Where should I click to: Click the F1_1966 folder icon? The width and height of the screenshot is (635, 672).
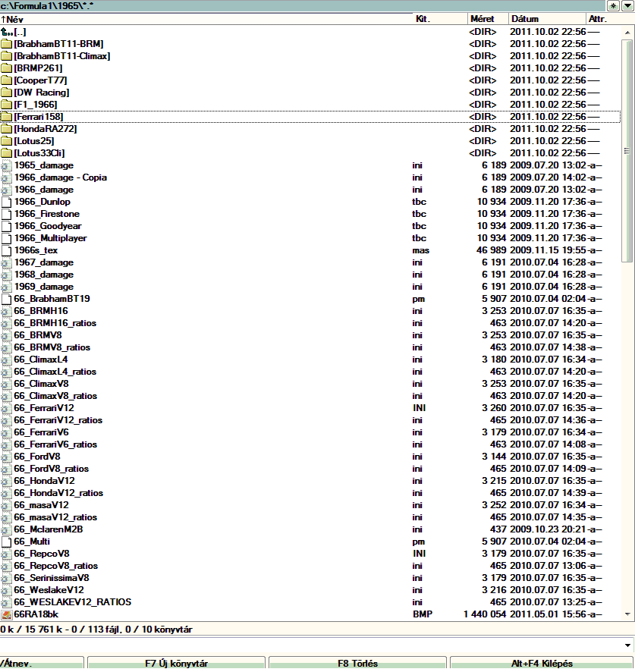(x=6, y=105)
